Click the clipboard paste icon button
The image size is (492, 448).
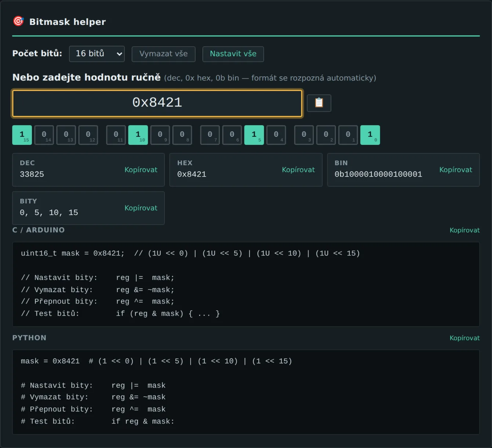(x=319, y=103)
